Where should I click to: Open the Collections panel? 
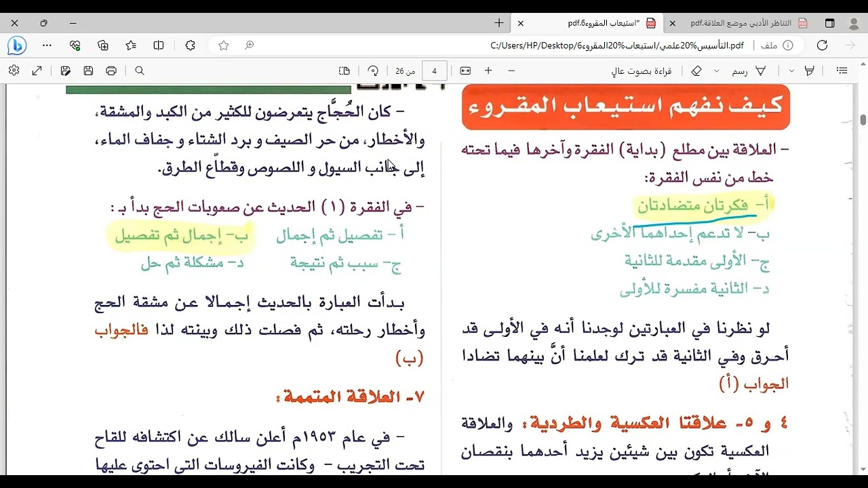click(103, 45)
